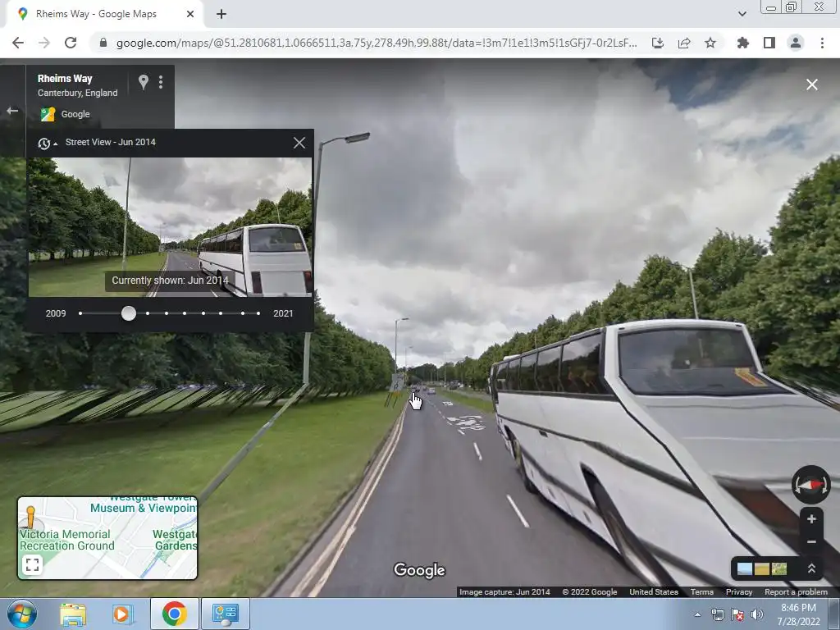Zoom out with the minus button

(x=811, y=542)
